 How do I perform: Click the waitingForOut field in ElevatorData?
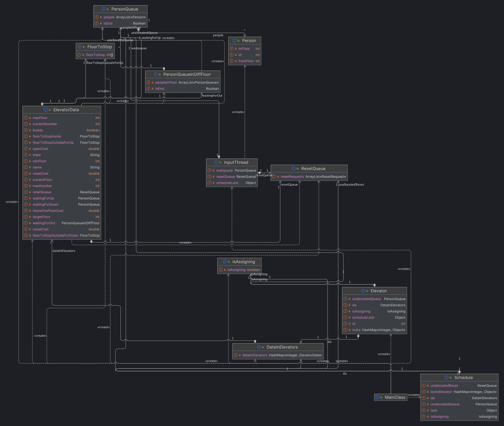pos(62,223)
